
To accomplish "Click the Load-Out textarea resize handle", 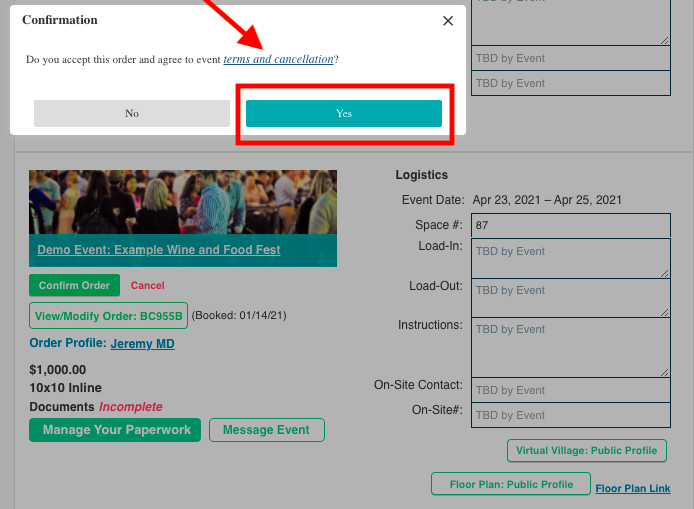I will point(664,312).
